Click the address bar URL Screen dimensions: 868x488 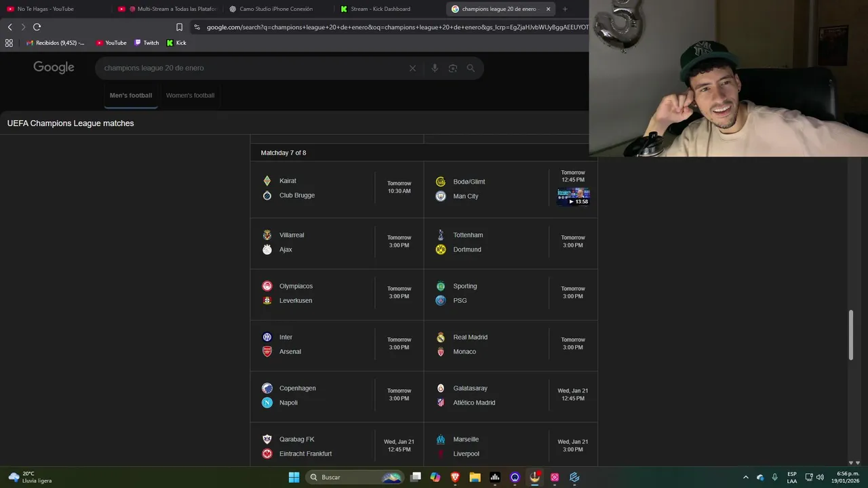point(397,27)
